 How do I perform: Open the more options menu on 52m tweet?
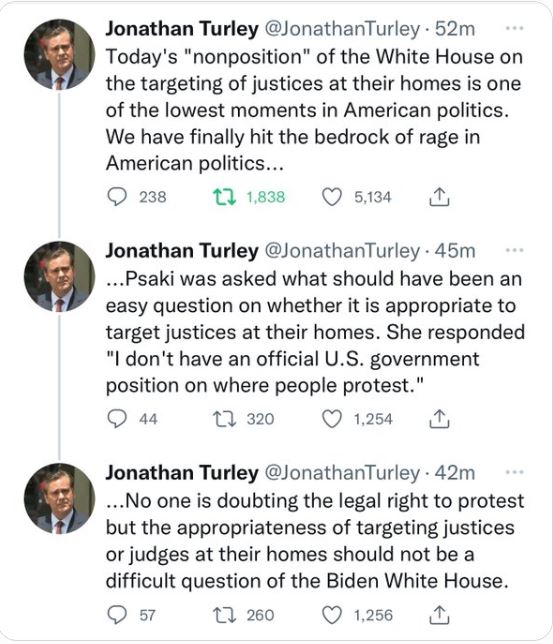(514, 28)
